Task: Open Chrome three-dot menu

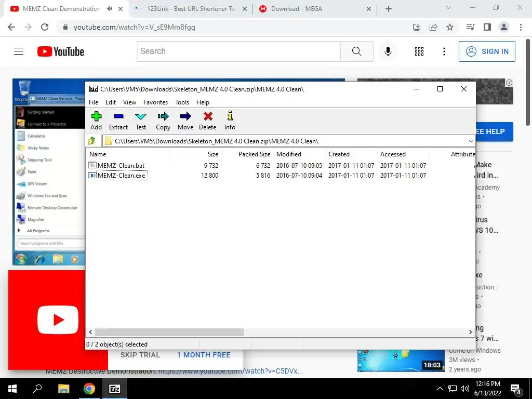Action: (x=521, y=27)
